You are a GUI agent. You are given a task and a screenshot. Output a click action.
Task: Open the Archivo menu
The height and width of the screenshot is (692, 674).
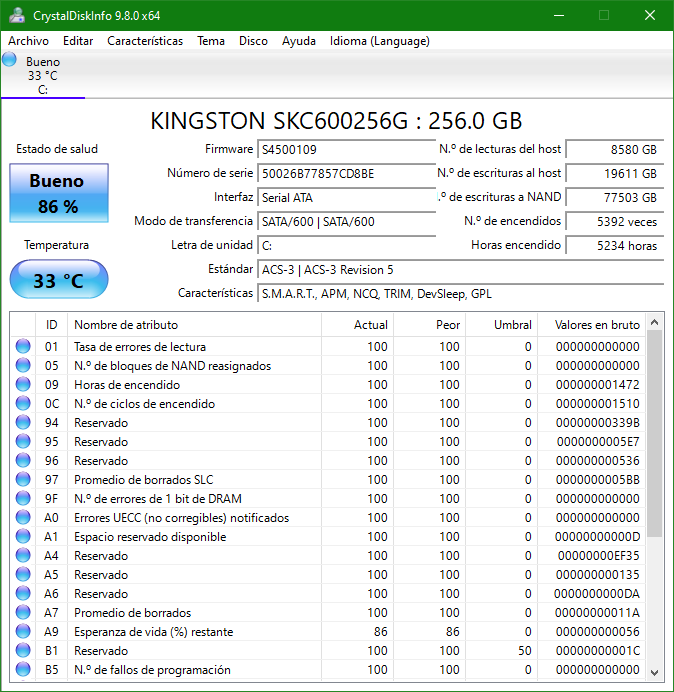point(28,41)
